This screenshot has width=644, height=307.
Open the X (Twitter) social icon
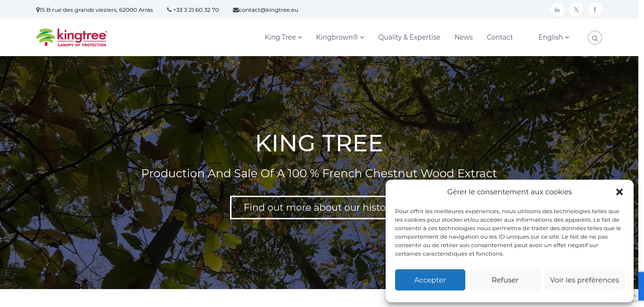coord(576,9)
